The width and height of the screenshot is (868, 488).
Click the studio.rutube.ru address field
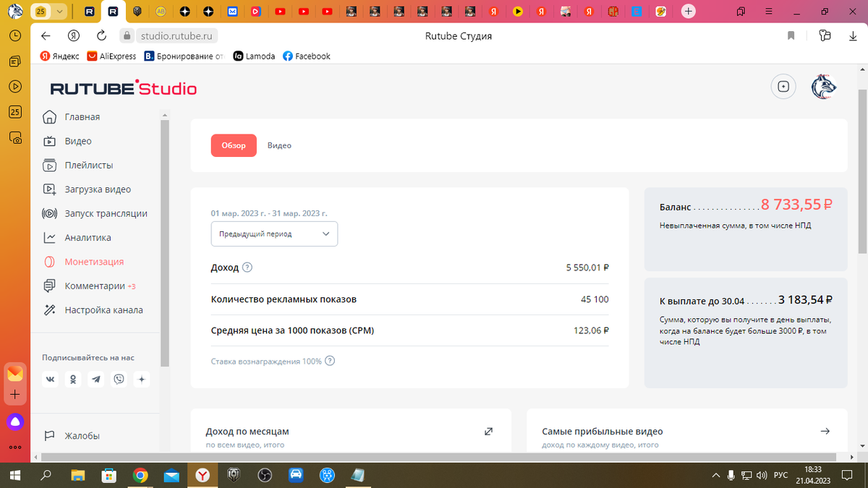pyautogui.click(x=177, y=35)
